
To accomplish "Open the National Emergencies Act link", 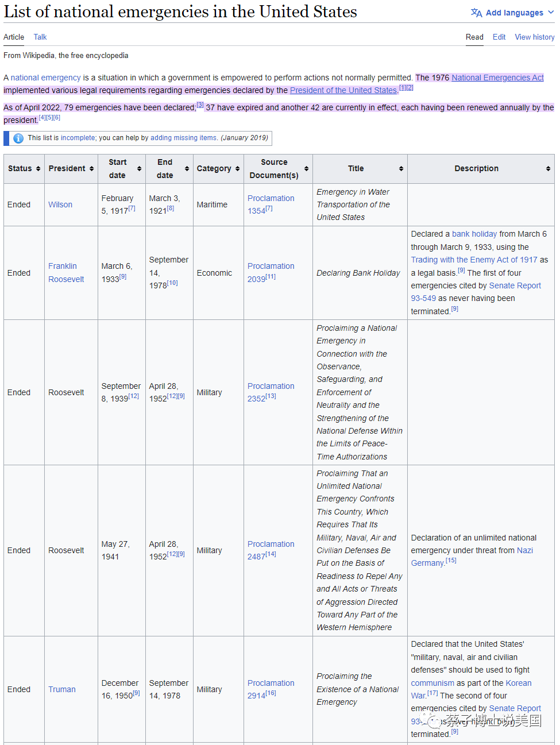I will point(497,78).
